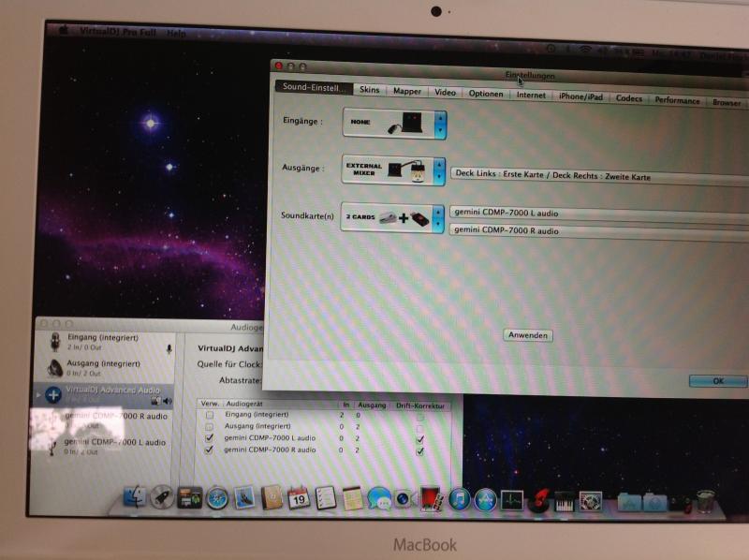The height and width of the screenshot is (560, 749).
Task: Open the Mail stamp icon in dock
Action: [x=244, y=498]
